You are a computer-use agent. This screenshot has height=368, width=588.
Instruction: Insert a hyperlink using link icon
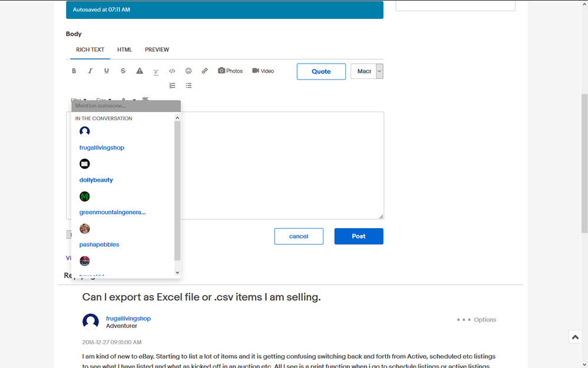205,71
